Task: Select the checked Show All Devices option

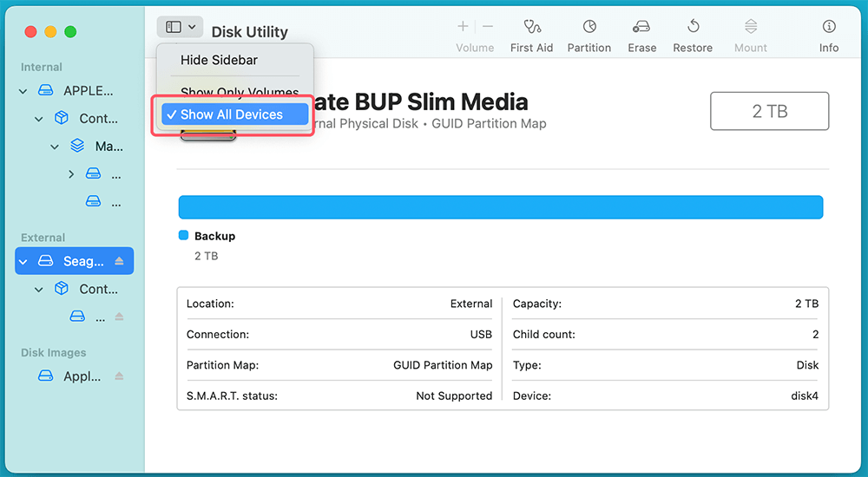Action: [x=231, y=114]
